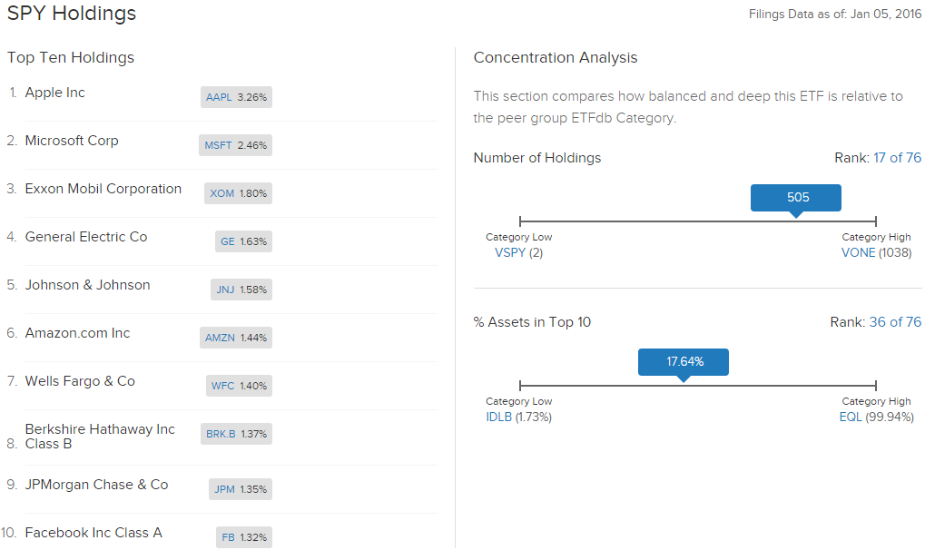Image resolution: width=925 pixels, height=560 pixels.
Task: Click the Concentration Analysis heading
Action: [x=556, y=58]
